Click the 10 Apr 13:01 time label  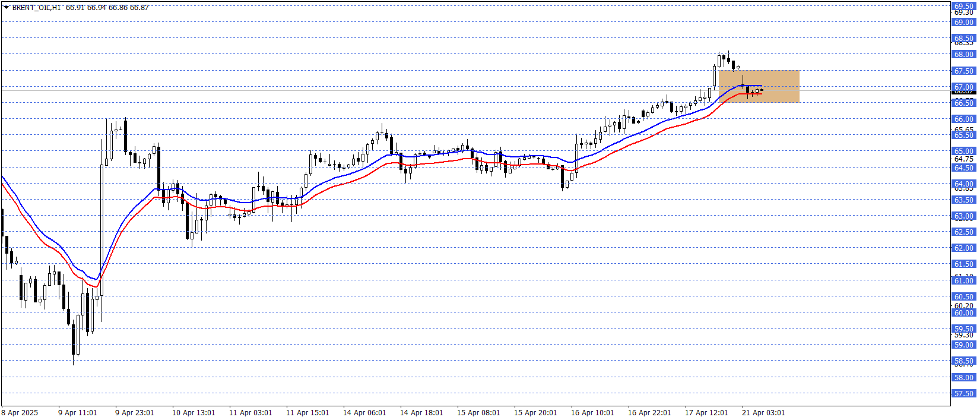coord(194,413)
